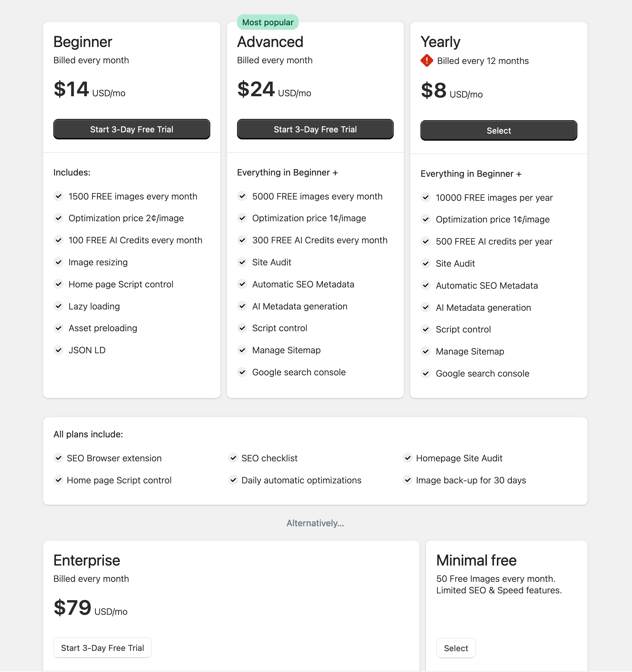Start the Beginner plan 3-day free trial
This screenshot has width=632, height=672.
(x=131, y=129)
